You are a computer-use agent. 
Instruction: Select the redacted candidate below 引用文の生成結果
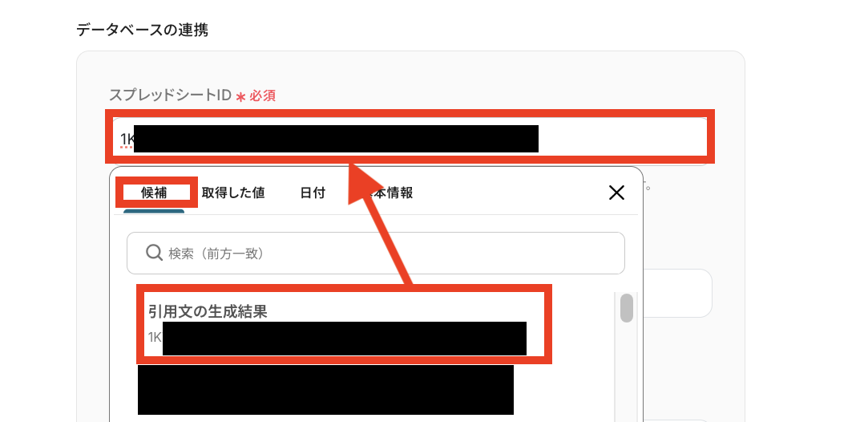325,389
